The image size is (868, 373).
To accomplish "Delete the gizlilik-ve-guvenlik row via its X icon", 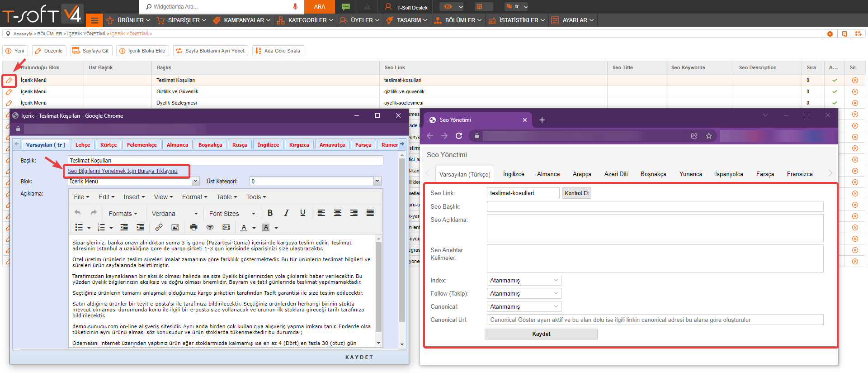I will click(x=855, y=91).
